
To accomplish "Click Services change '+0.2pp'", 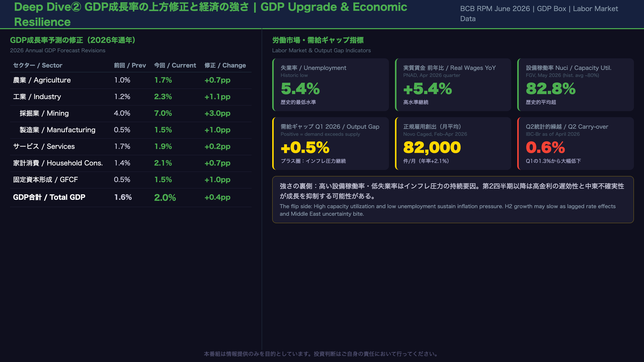I will [x=217, y=147].
